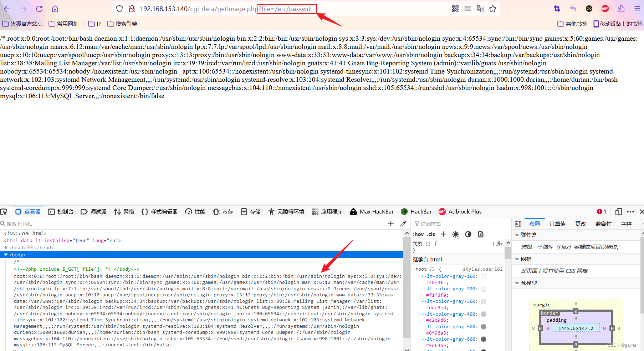Open the 火狐官方站点 bookmark folder
Image resolution: width=644 pixels, height=351 pixels.
coord(22,24)
